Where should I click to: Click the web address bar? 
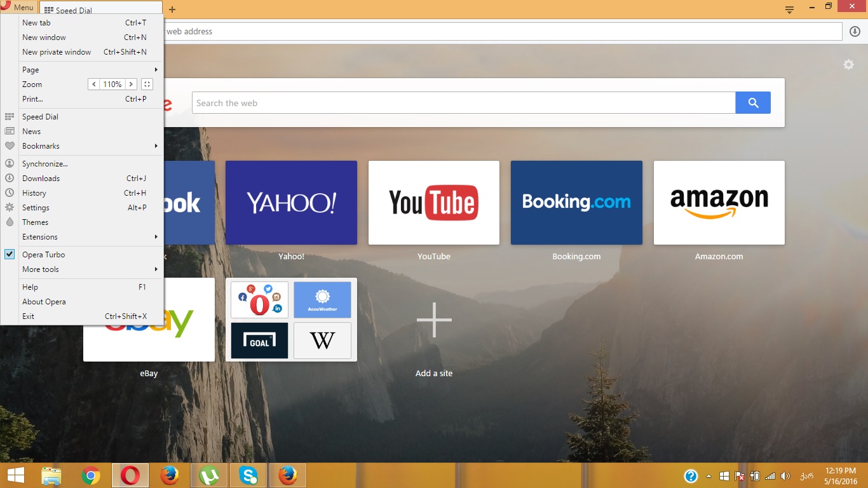pyautogui.click(x=502, y=31)
